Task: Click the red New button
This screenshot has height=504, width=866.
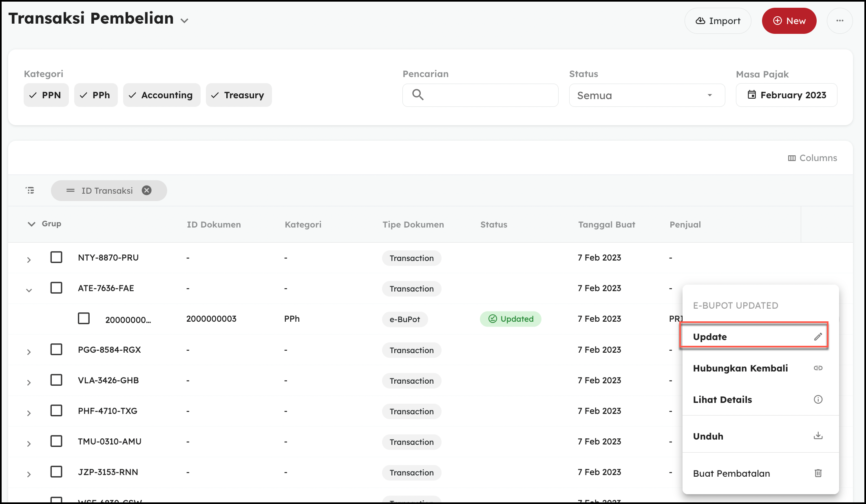Action: [789, 21]
